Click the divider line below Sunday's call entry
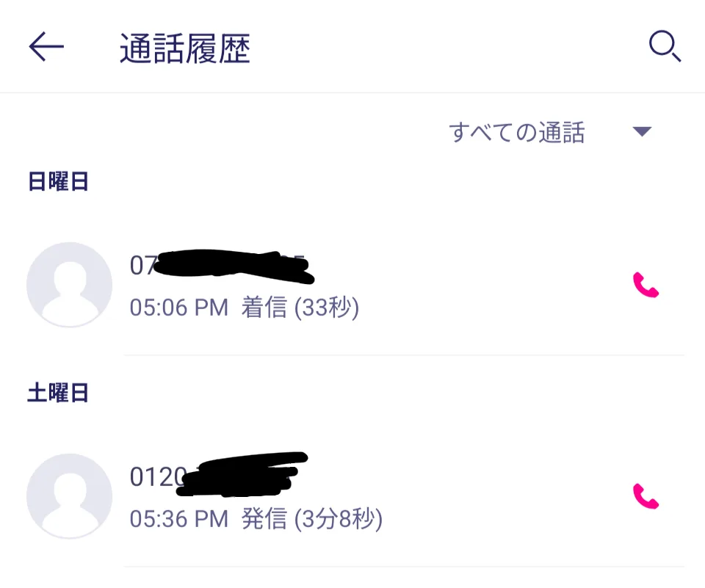705x588 pixels. (x=404, y=355)
